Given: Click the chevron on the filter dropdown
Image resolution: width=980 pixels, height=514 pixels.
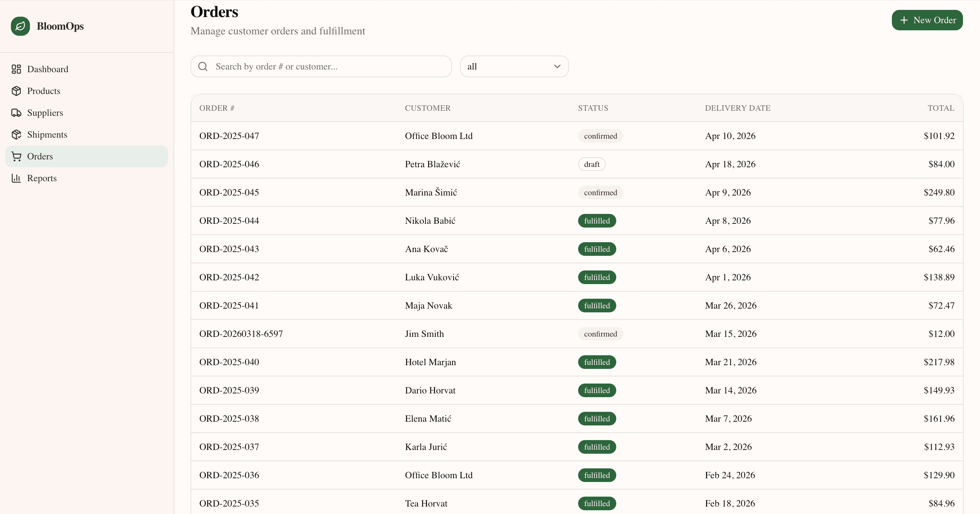Looking at the screenshot, I should [x=557, y=66].
